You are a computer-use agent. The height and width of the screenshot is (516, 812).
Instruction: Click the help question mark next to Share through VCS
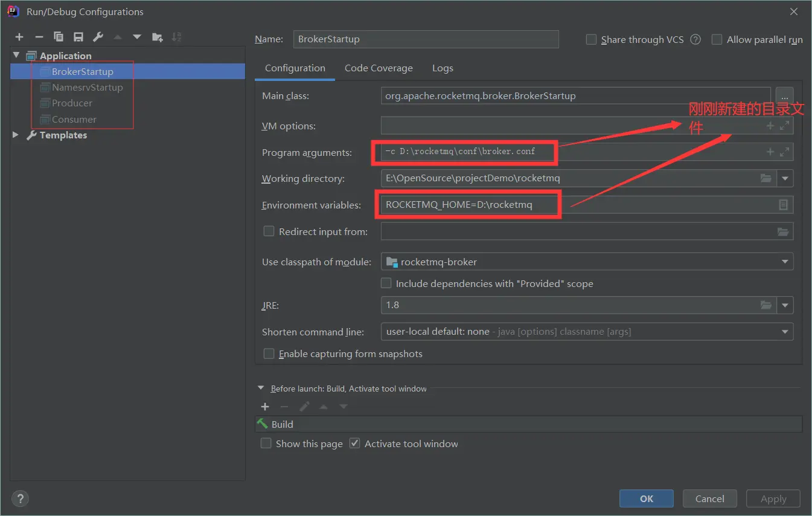coord(695,39)
